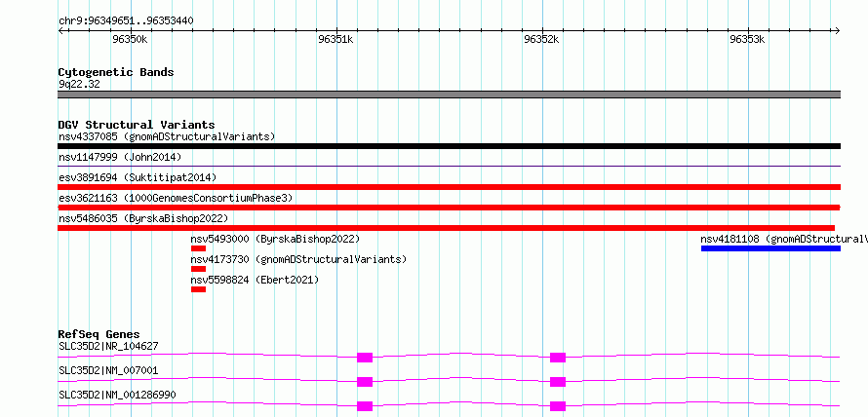Select second exon of SLC35D2 NM_007001
The height and width of the screenshot is (417, 868).
558,382
